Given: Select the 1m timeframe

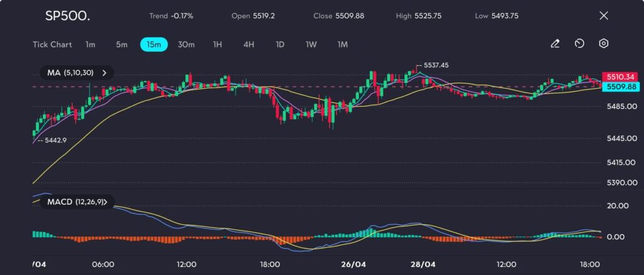Looking at the screenshot, I should click(91, 45).
